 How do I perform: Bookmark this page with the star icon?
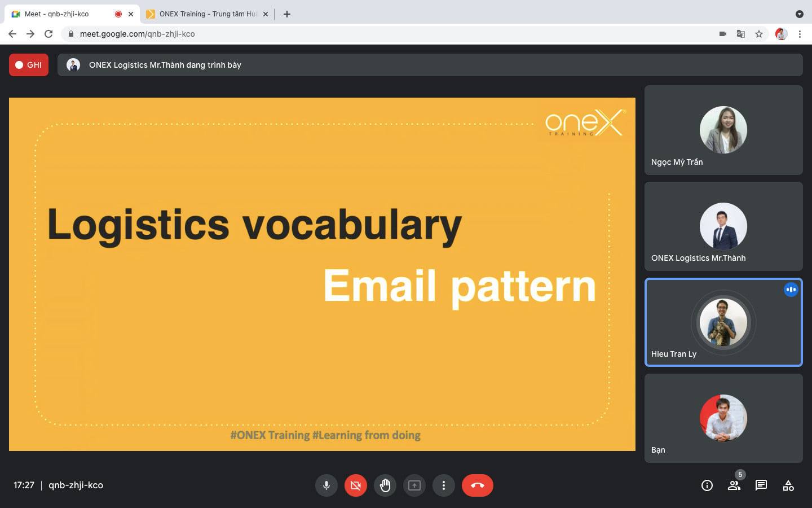759,34
